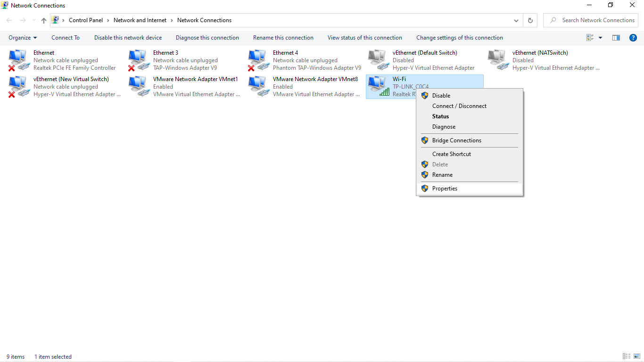Click the Phantom TAP-Windows Adapter V9 text
Screen dimensions: 644x362
317,68
